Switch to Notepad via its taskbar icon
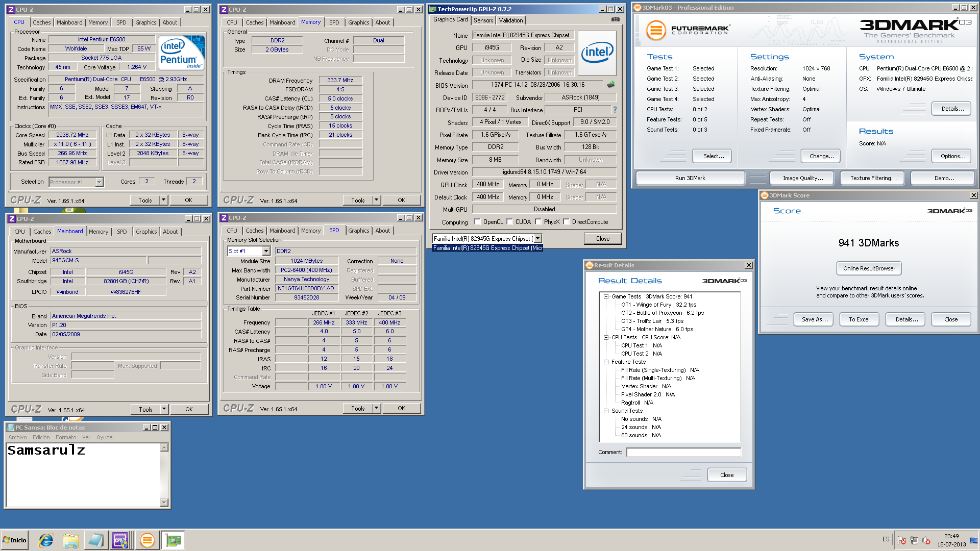 point(95,540)
